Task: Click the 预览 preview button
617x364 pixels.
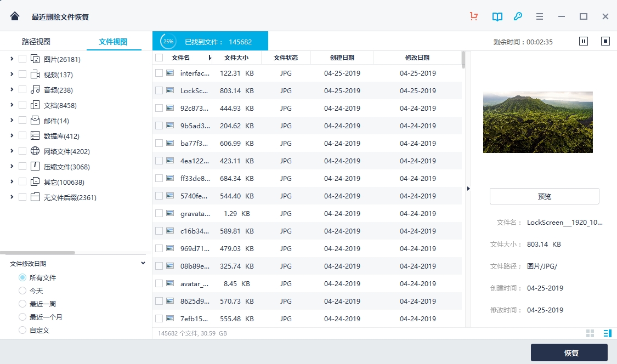Action: (544, 196)
